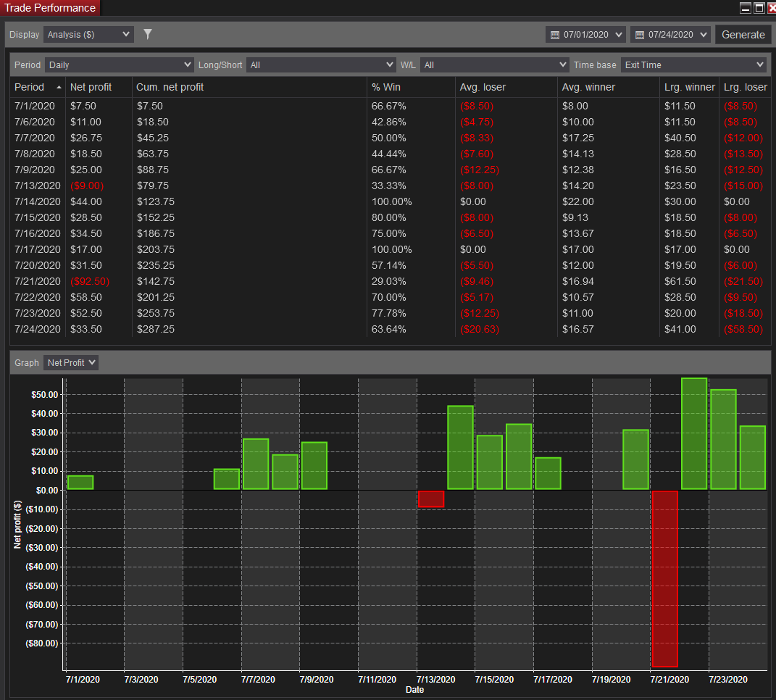Viewport: 776px width, 700px height.
Task: Open the start date calendar icon 07/01/2020
Action: (555, 35)
